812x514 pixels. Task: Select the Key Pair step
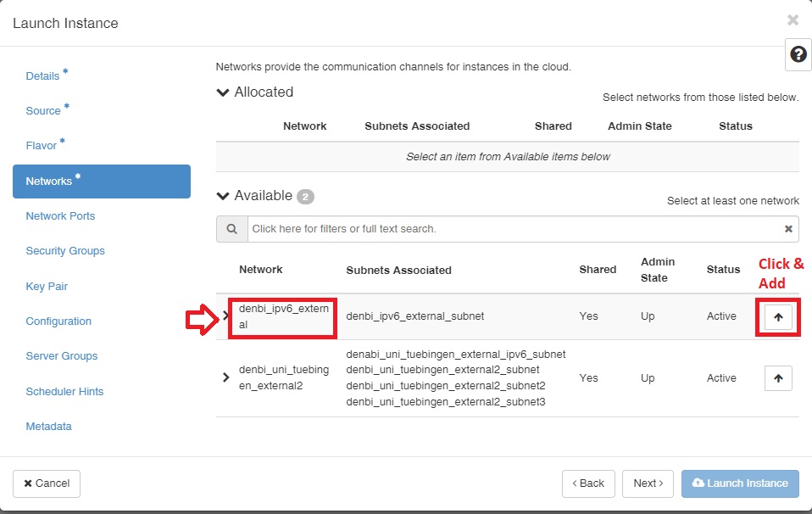(x=47, y=287)
